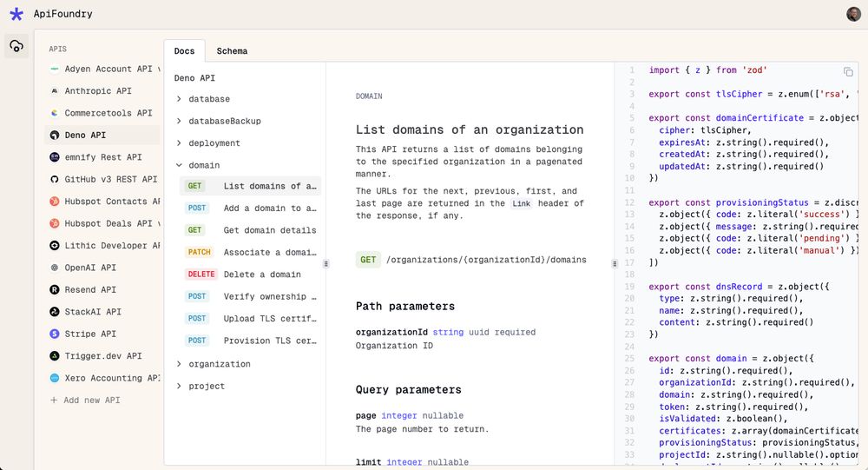Image resolution: width=868 pixels, height=470 pixels.
Task: Open Trigger.dev API in the list
Action: (102, 356)
